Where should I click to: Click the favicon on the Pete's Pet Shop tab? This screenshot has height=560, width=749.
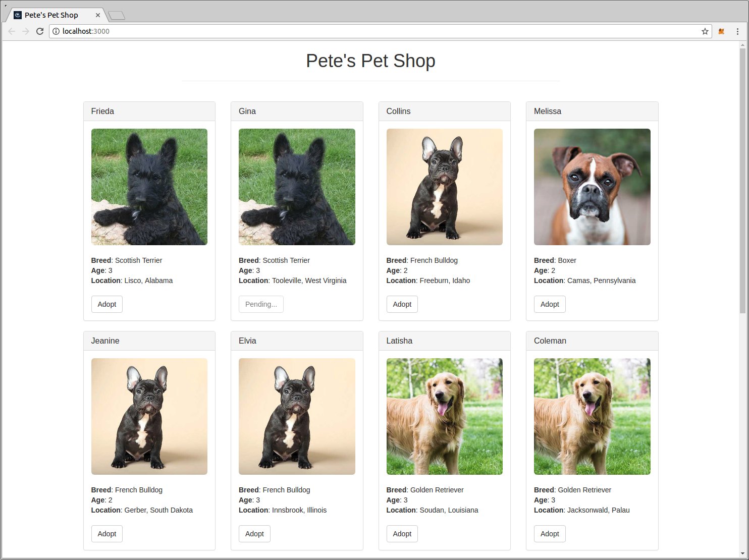click(18, 15)
